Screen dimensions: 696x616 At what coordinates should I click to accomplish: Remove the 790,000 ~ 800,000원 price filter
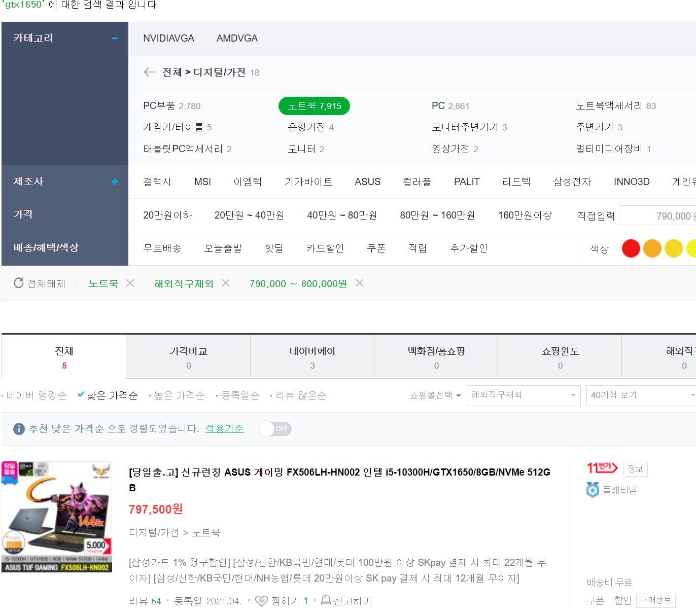360,283
